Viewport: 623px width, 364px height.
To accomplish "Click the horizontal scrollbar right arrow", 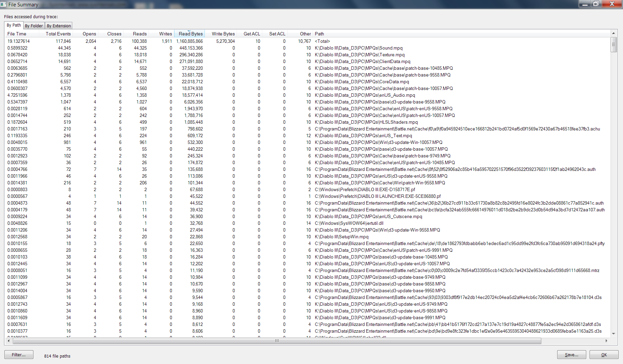I will (606, 341).
